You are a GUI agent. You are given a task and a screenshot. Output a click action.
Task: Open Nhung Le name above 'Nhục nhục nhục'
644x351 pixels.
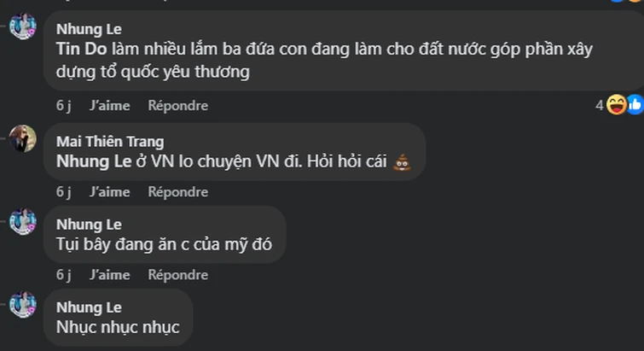[x=89, y=307]
